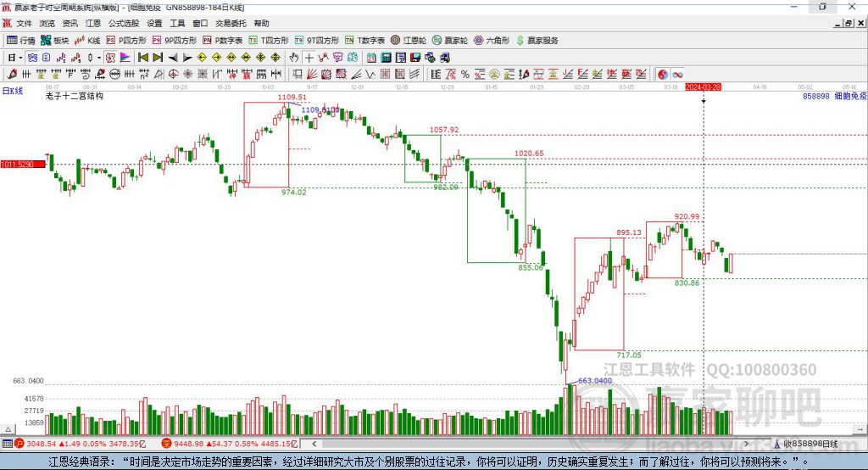
Task: Click the 收858898日线 status item
Action: [805, 444]
